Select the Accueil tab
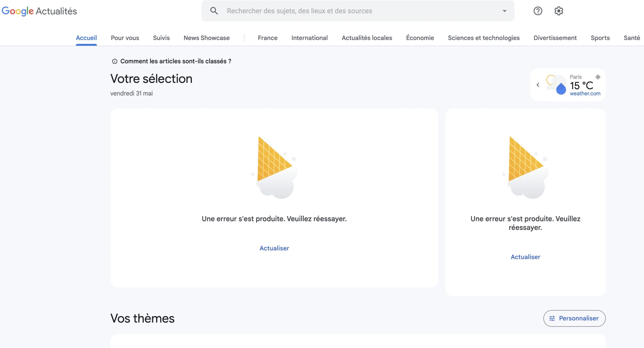 [86, 38]
